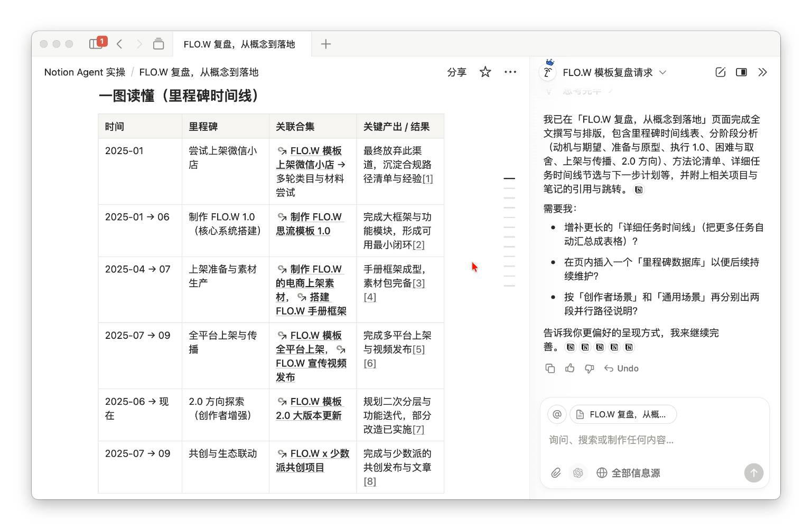The image size is (812, 531).
Task: Open linked page 制作 FLO.W 思流模板 1.0
Action: coord(309,224)
